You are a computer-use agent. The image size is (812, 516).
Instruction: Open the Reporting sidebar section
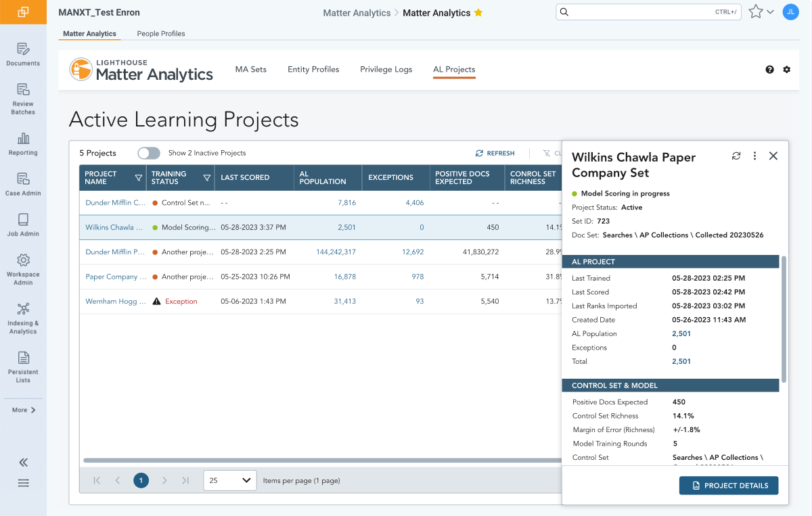[23, 144]
